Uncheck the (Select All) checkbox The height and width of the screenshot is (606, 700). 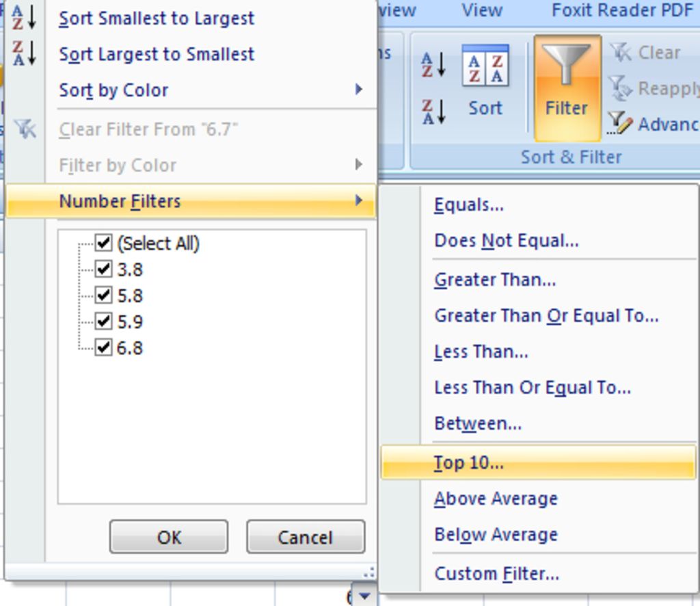(x=104, y=243)
